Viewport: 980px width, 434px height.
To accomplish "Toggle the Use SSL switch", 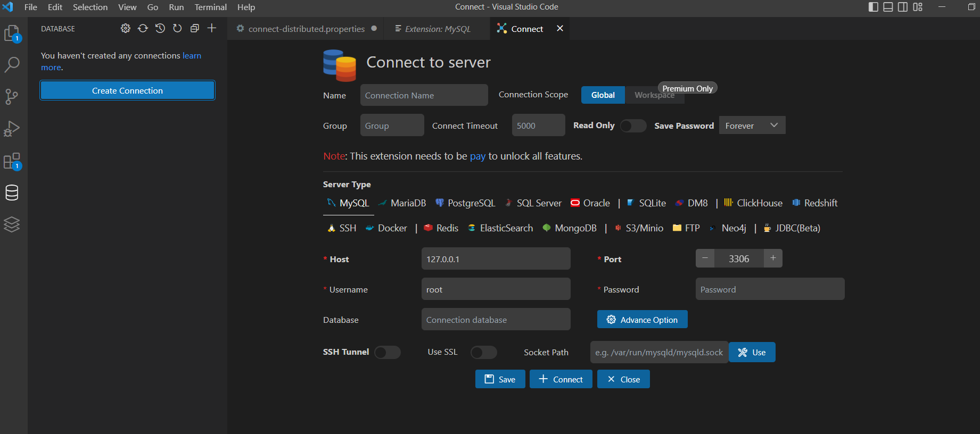I will pyautogui.click(x=484, y=352).
